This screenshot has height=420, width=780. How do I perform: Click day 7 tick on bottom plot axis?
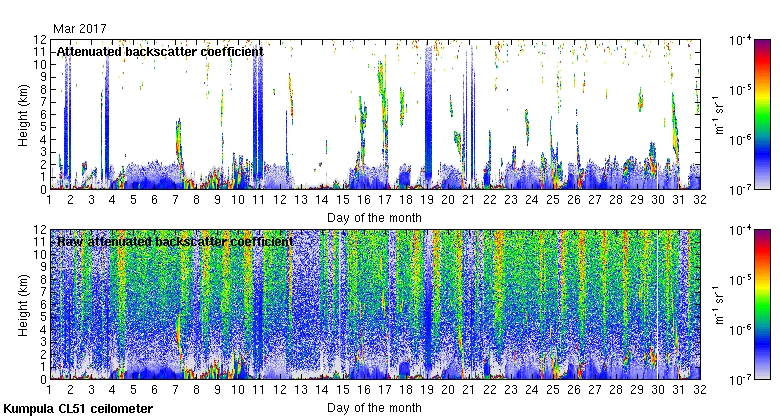[175, 390]
